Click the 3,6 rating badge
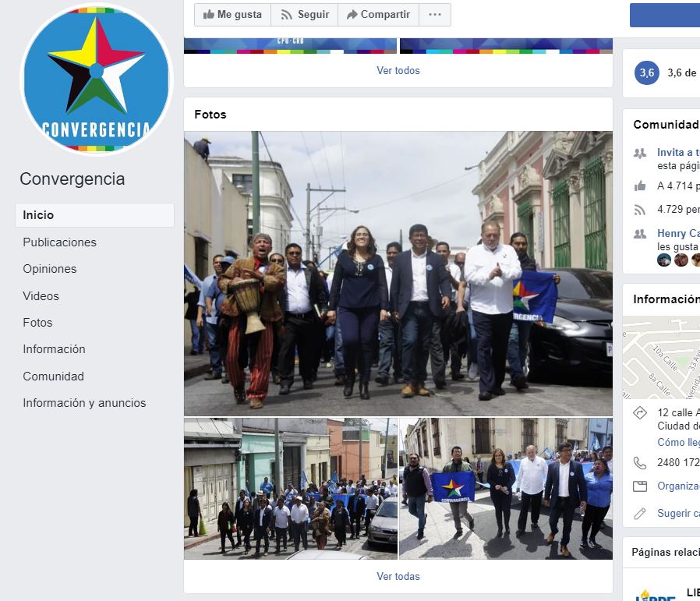This screenshot has width=700, height=601. pyautogui.click(x=647, y=72)
